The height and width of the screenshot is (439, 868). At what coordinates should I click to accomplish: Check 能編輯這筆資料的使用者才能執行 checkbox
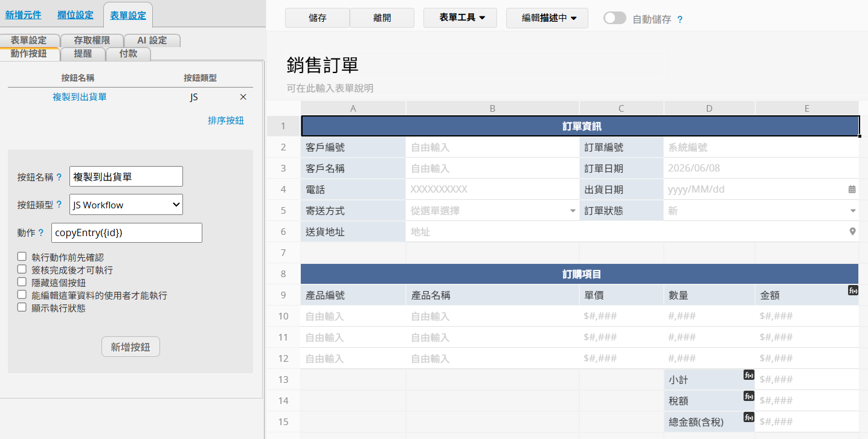click(22, 295)
